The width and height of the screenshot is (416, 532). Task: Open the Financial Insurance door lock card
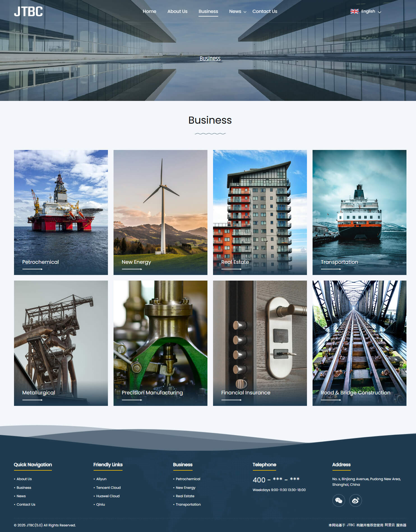(260, 343)
